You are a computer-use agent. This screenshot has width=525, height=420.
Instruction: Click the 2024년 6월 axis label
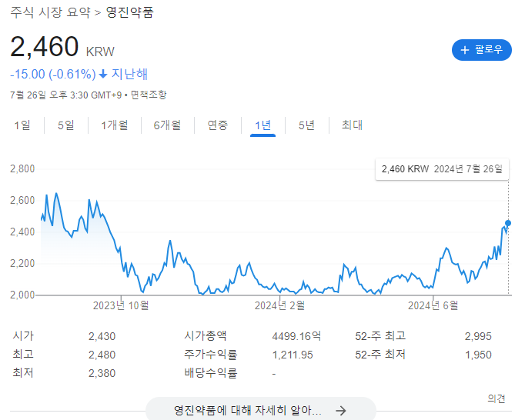coord(433,305)
